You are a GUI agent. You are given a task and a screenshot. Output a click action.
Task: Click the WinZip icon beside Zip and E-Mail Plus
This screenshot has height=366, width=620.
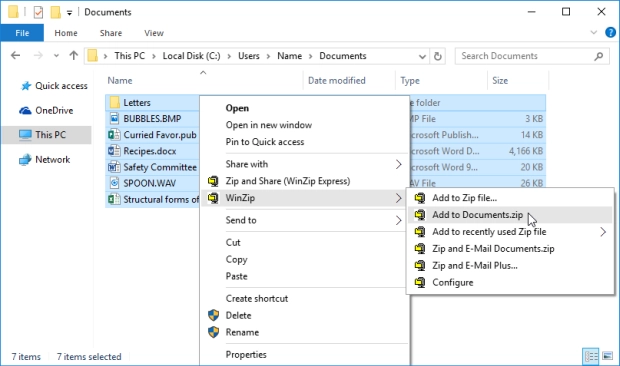point(420,265)
